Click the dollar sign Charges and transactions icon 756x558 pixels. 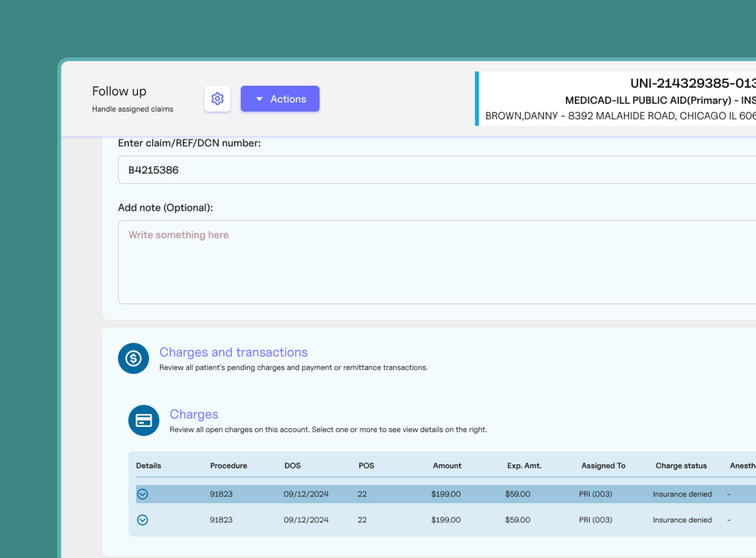click(x=133, y=358)
